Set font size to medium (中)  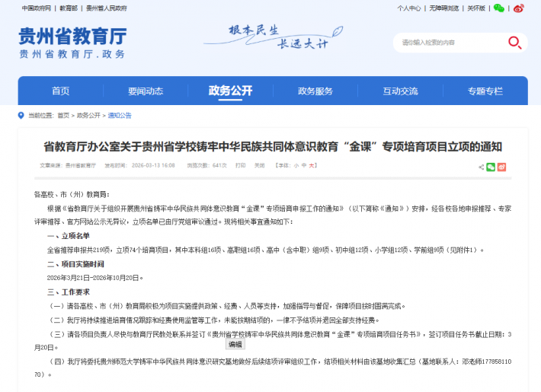304,165
